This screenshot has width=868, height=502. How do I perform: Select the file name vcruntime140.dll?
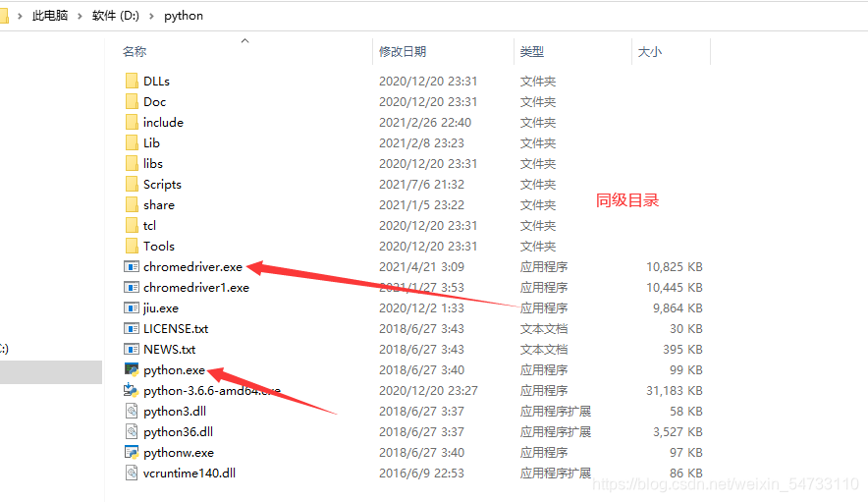190,473
